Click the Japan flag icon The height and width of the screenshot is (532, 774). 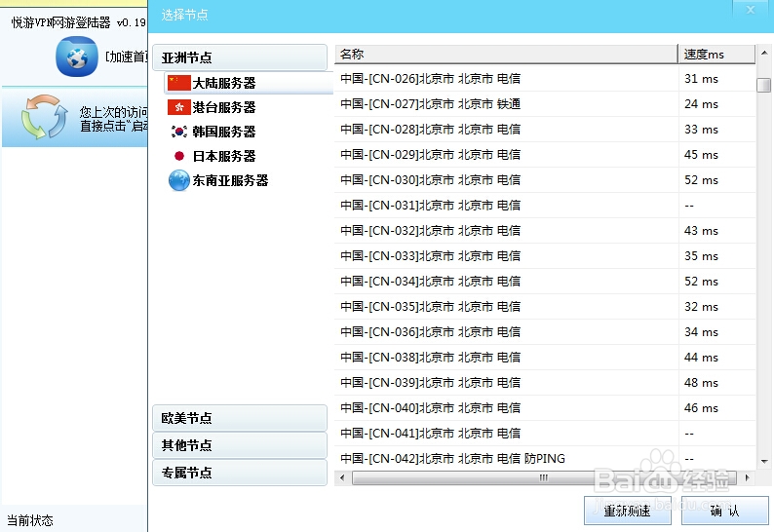179,156
